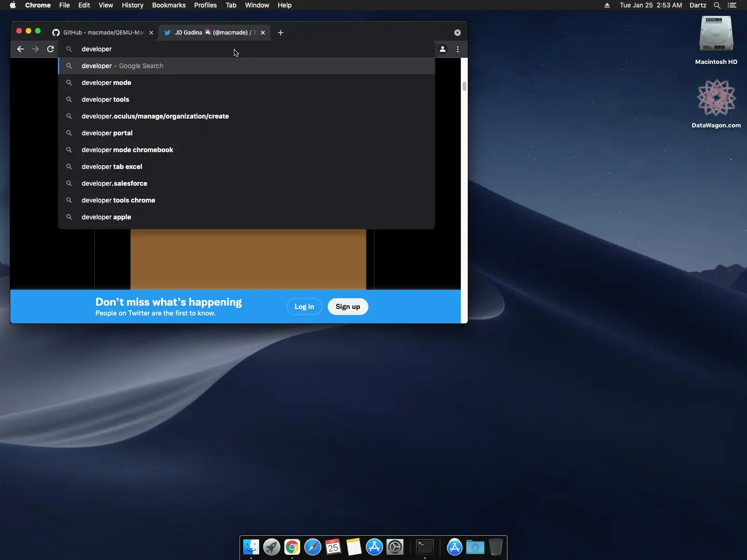Open Terminal from the Dock
The width and height of the screenshot is (747, 560).
pos(425,547)
